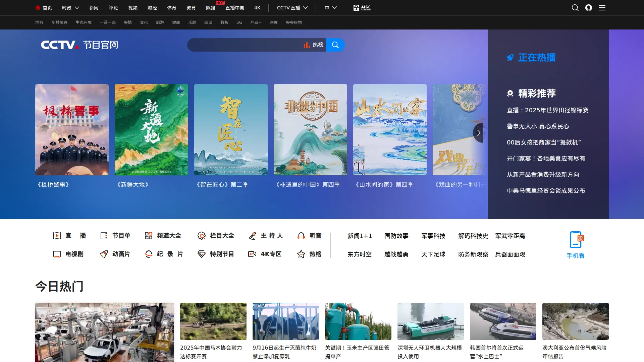Click the 频道大全 grid icon

149,236
